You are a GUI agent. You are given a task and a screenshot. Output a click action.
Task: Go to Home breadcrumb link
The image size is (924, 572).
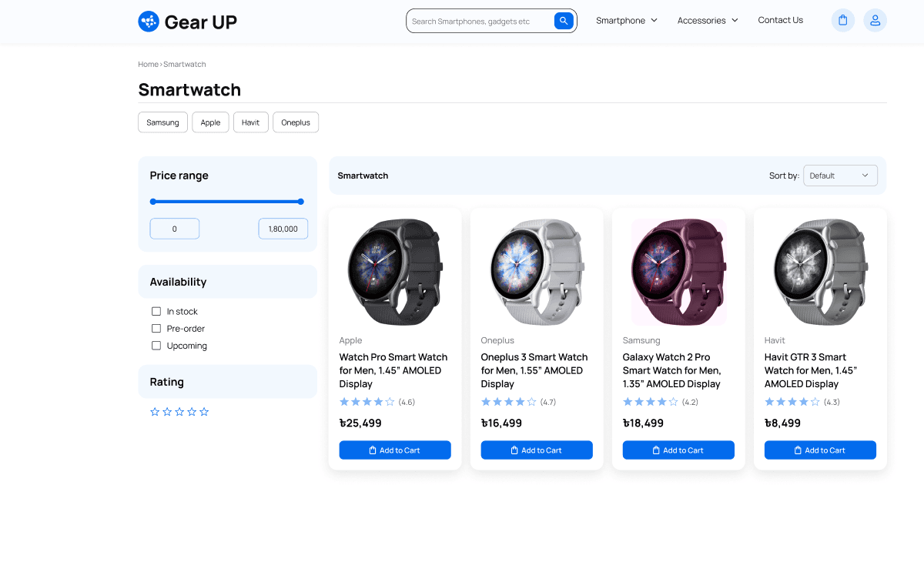point(148,64)
